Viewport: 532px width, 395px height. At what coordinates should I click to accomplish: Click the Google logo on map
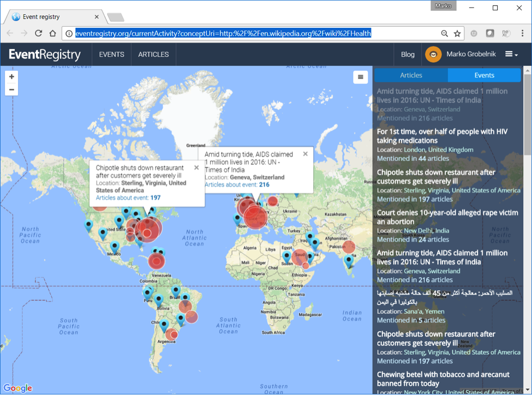pos(17,388)
